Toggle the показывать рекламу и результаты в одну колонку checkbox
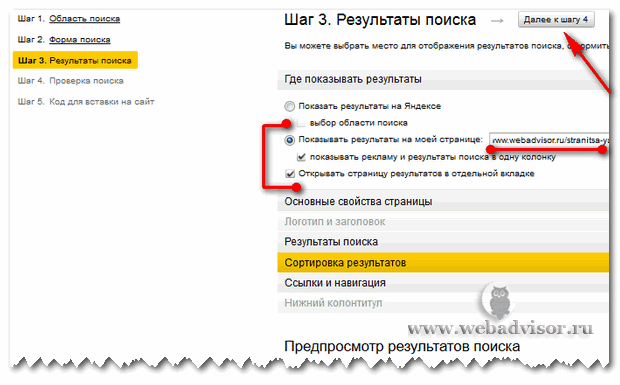Image resolution: width=620 pixels, height=385 pixels. [302, 157]
